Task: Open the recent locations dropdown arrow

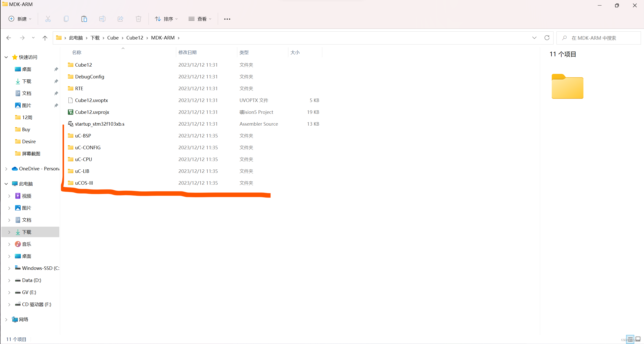Action: (33, 38)
